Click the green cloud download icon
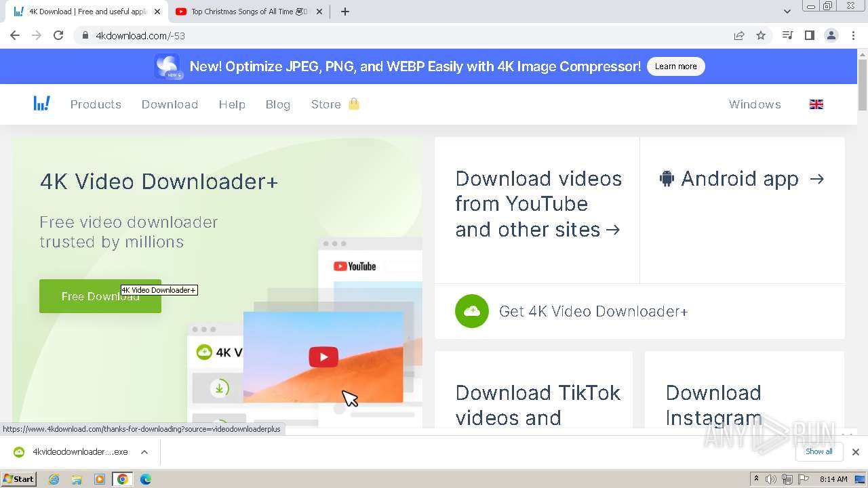Image resolution: width=868 pixels, height=488 pixels. point(472,311)
